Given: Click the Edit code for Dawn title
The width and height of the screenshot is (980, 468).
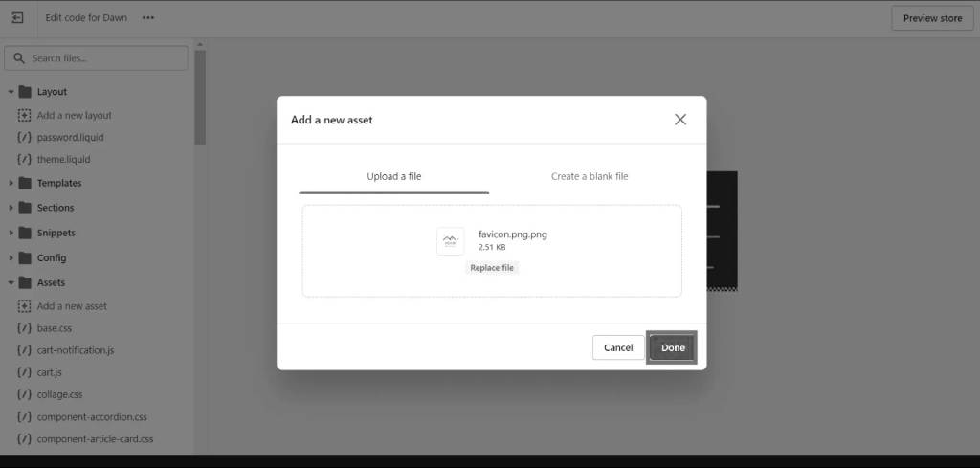Looking at the screenshot, I should click(x=86, y=17).
